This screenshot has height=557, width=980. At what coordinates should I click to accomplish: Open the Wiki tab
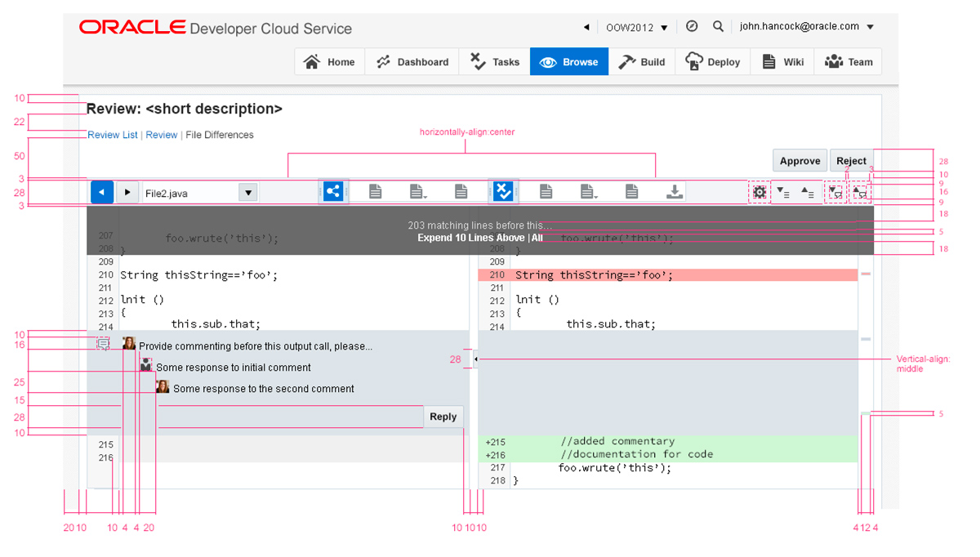[x=782, y=62]
